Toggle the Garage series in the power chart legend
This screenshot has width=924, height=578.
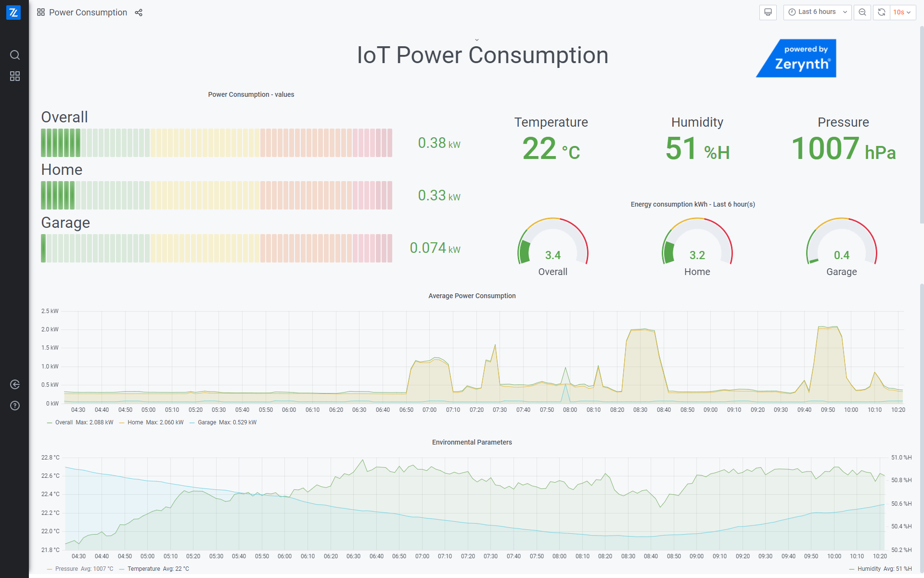coord(207,422)
